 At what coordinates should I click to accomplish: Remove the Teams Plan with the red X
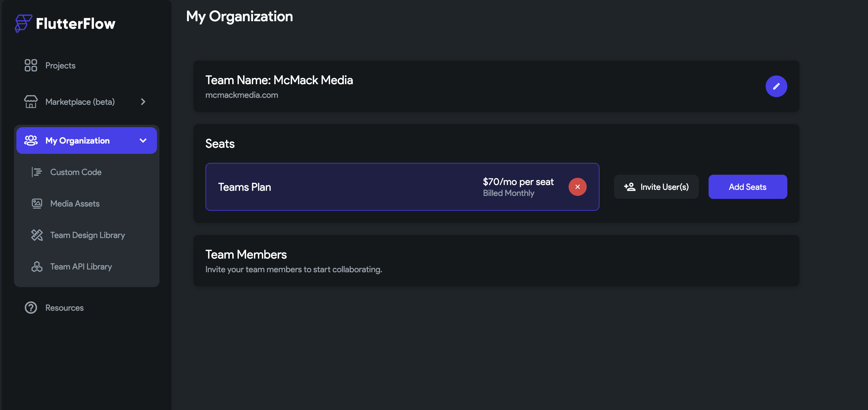(578, 187)
